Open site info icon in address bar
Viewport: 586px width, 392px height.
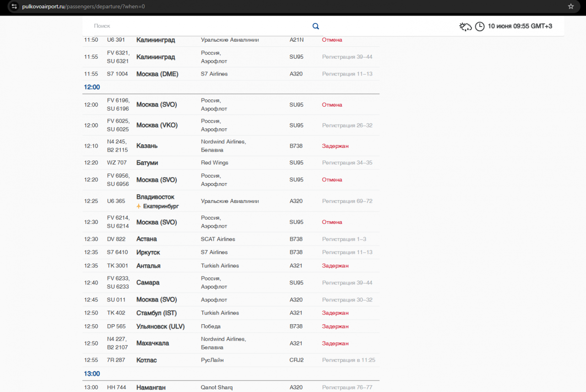(14, 6)
